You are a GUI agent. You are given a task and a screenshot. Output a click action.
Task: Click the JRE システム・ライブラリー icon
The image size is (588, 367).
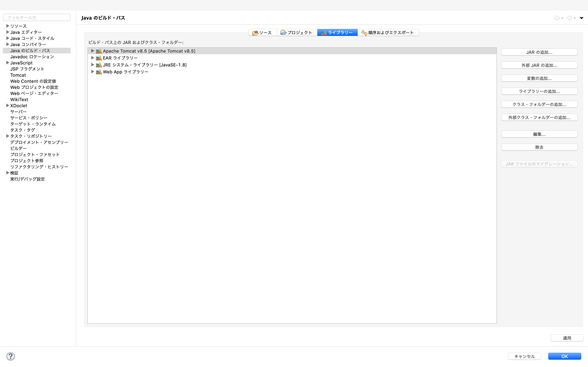[x=99, y=65]
